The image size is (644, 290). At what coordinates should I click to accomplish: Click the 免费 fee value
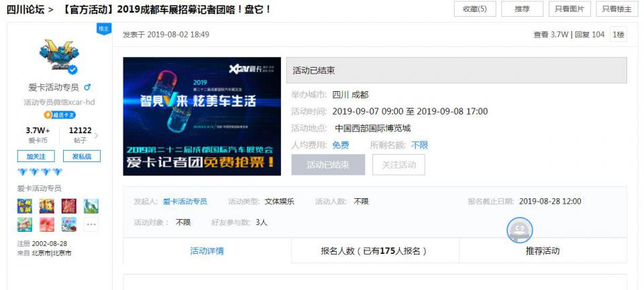341,145
